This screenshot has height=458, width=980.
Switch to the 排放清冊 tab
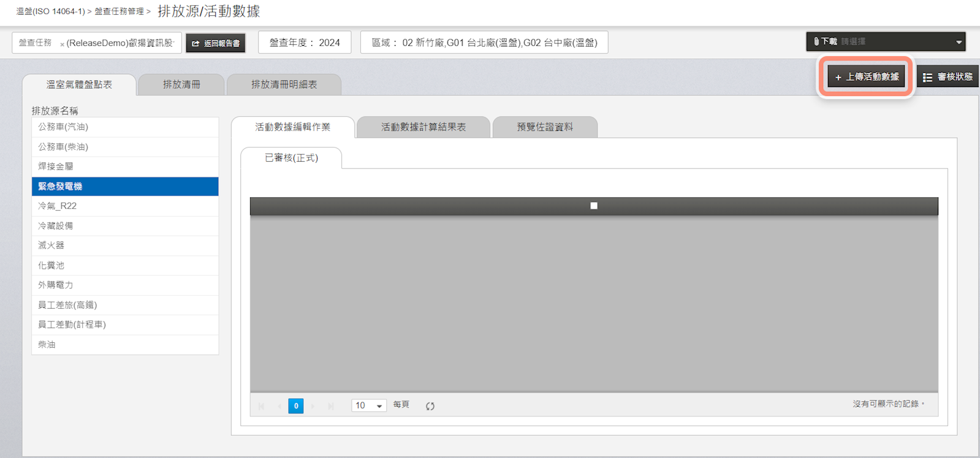pos(181,84)
